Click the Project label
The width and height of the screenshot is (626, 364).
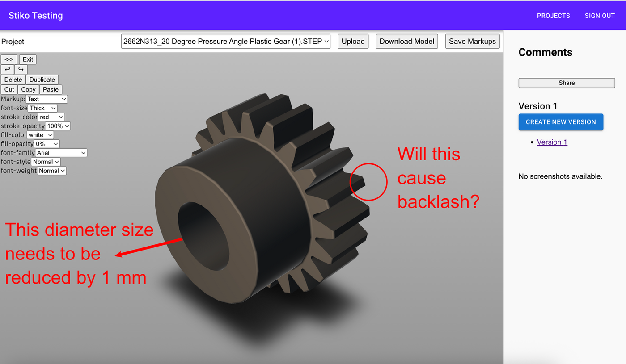[13, 42]
